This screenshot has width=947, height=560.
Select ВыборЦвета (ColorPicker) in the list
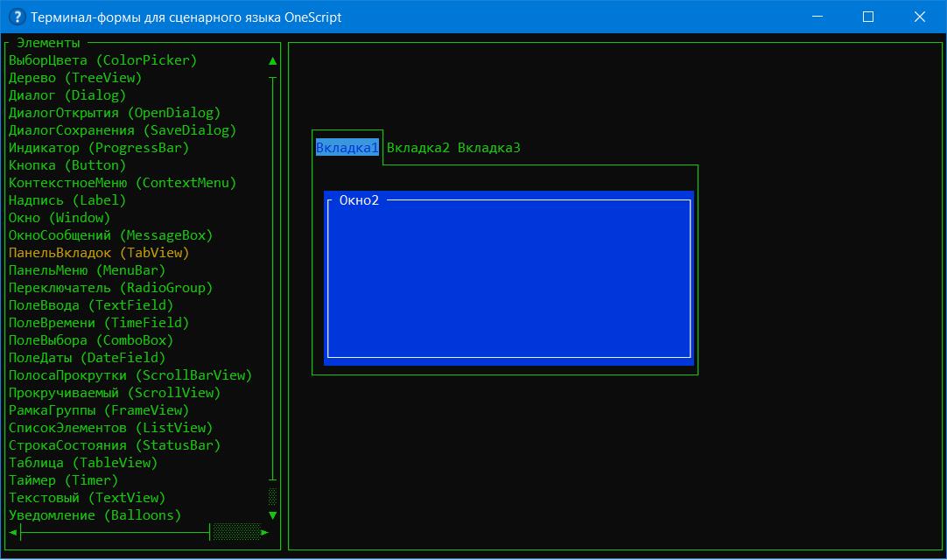pos(102,60)
